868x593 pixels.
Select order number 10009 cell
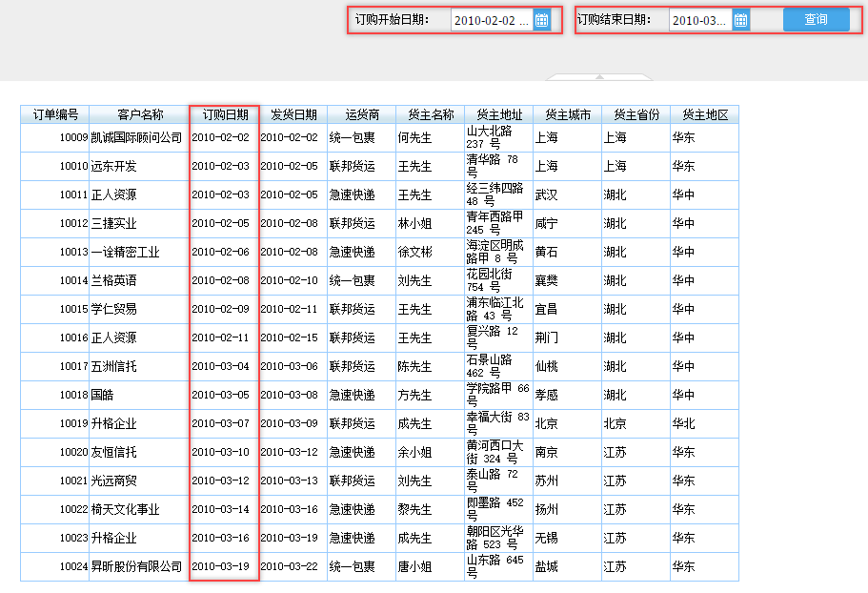point(55,137)
